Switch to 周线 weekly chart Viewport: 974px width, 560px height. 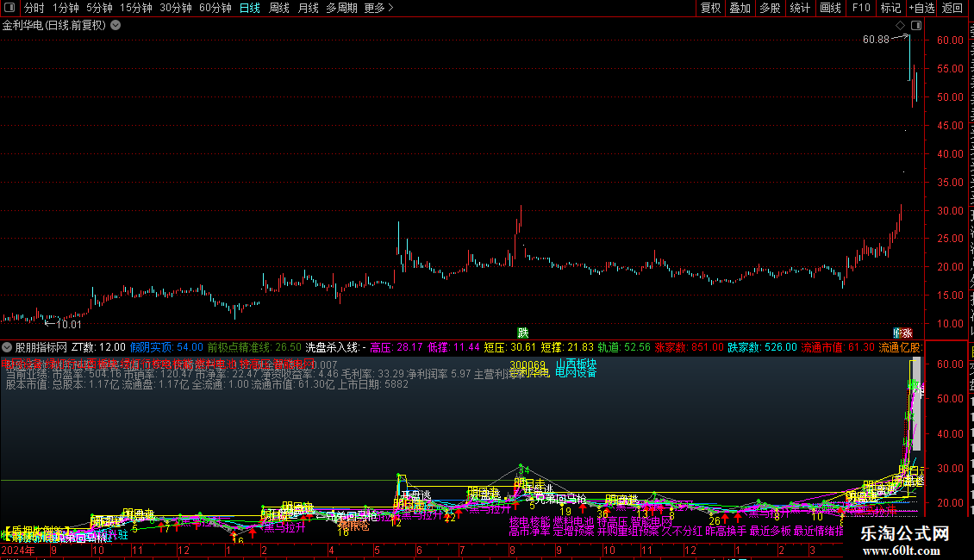tap(279, 8)
